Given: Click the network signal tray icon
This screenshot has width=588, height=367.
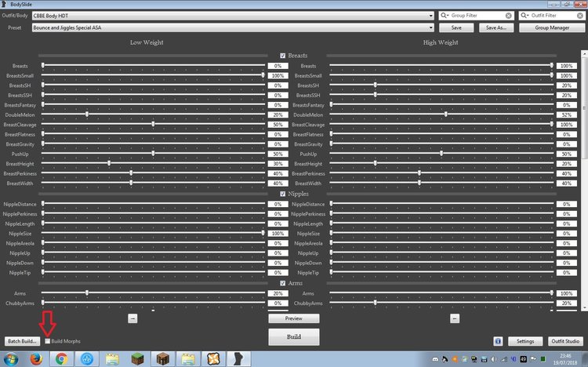Looking at the screenshot, I should coord(503,359).
